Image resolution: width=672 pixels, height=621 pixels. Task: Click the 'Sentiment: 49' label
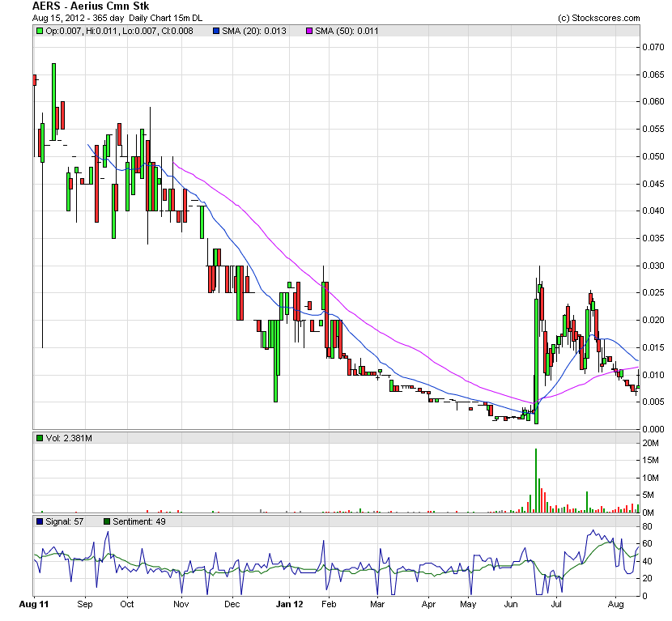point(139,521)
